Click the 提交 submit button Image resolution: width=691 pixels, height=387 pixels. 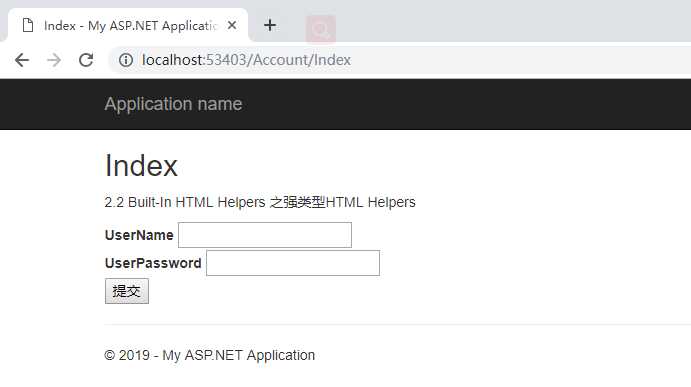(127, 291)
